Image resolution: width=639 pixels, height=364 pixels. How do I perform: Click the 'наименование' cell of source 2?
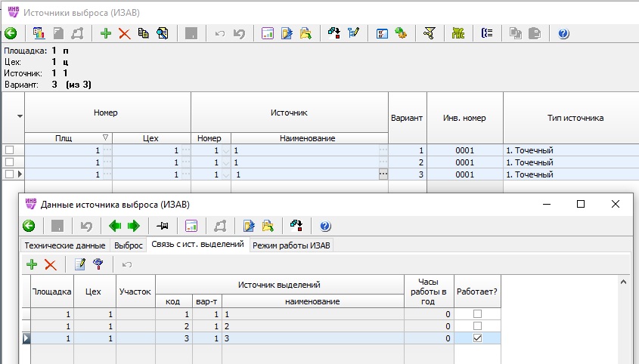click(313, 326)
